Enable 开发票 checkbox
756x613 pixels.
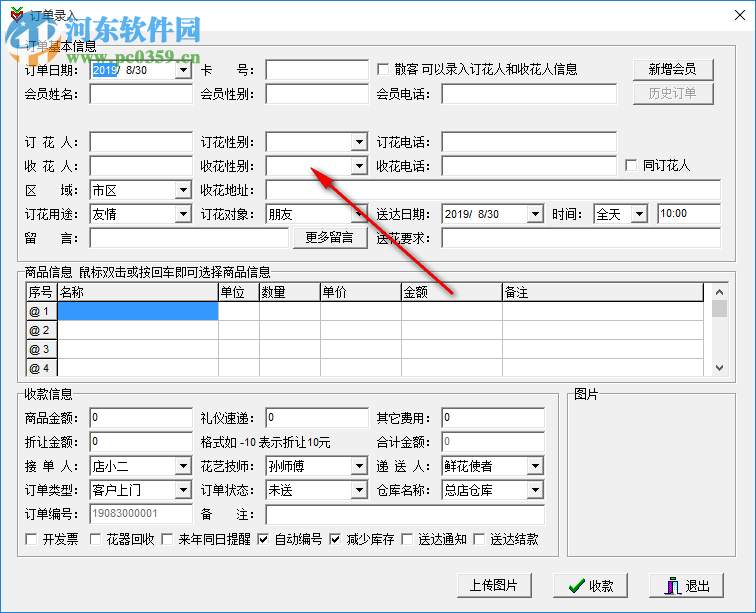click(31, 539)
